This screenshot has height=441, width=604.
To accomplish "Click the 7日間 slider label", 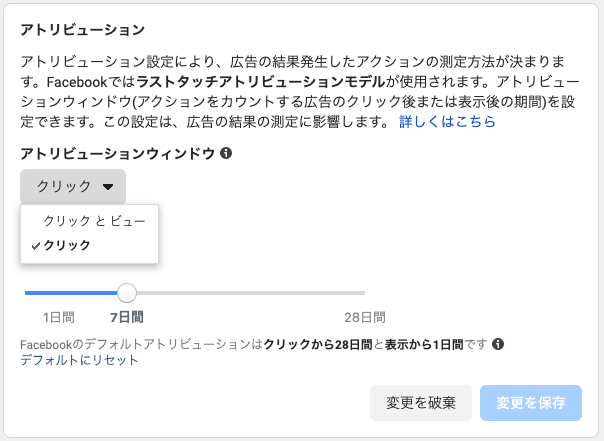I will pyautogui.click(x=126, y=317).
